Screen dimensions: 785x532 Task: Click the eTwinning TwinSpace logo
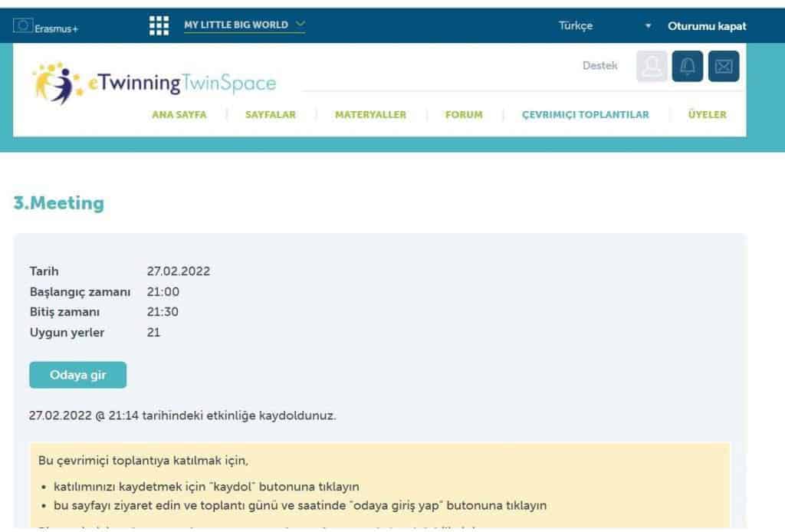pos(155,83)
